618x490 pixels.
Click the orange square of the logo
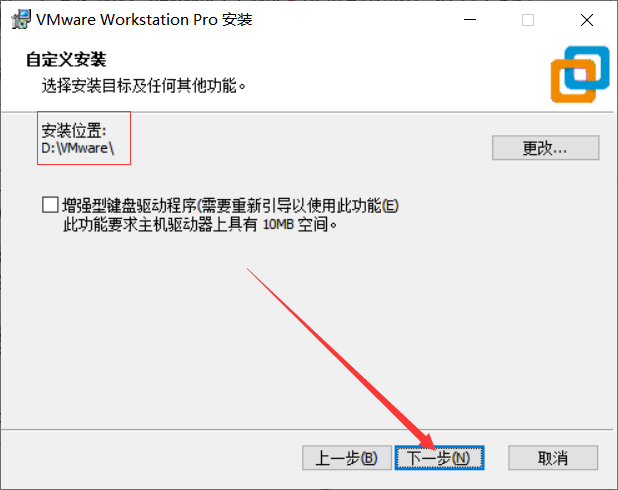click(573, 81)
